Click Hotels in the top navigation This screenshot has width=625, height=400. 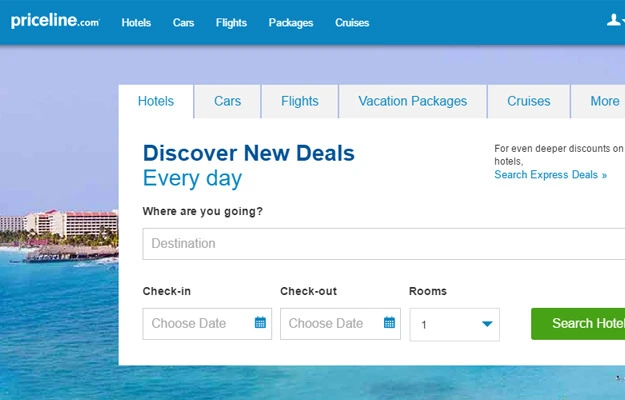[x=136, y=23]
